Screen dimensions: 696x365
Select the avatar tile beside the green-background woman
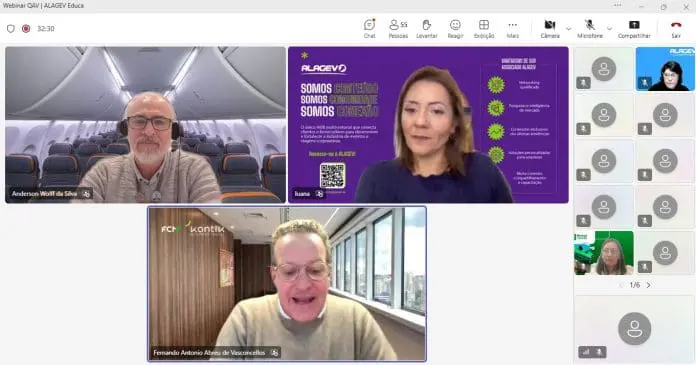665,253
